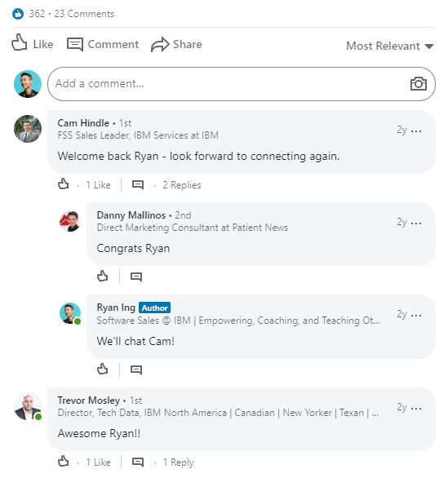Click the Share button on the post
Image resolution: width=448 pixels, height=478 pixels.
[x=176, y=45]
